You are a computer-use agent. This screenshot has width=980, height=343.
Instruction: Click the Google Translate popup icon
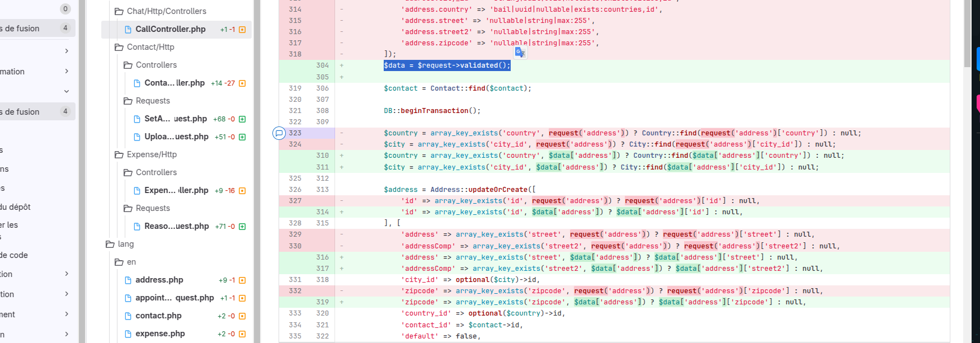click(520, 52)
